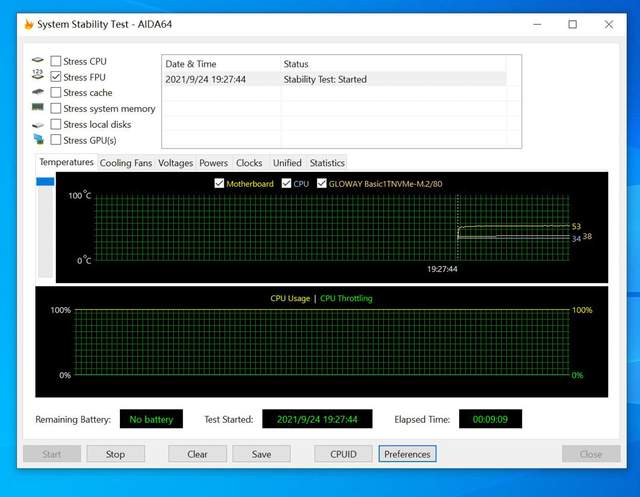Select the Stability Test: Started log row
Screen dimensions: 640x497
point(335,79)
